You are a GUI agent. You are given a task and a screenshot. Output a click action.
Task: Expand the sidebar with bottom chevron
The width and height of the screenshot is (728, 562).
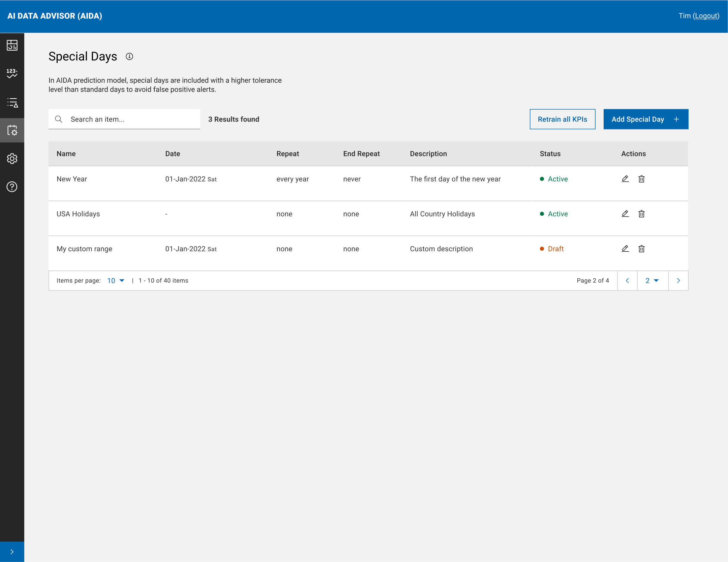[x=12, y=552]
